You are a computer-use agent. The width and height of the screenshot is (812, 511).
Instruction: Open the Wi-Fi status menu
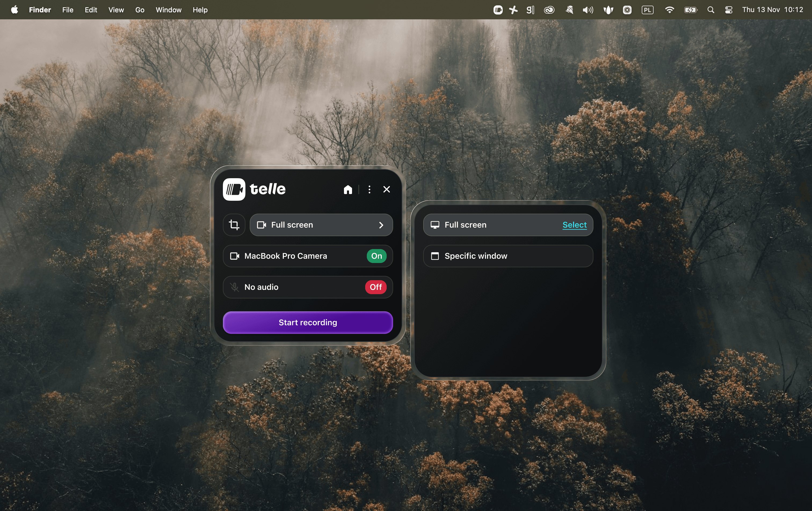click(669, 10)
